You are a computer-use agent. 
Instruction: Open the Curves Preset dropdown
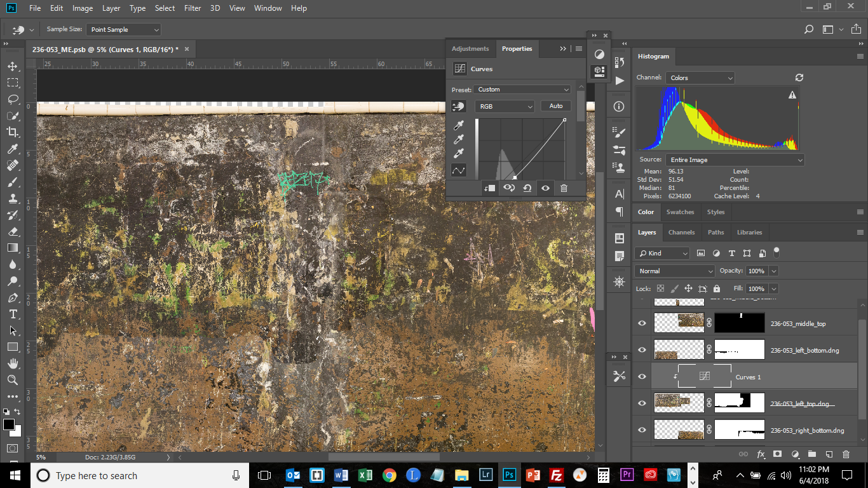click(523, 90)
